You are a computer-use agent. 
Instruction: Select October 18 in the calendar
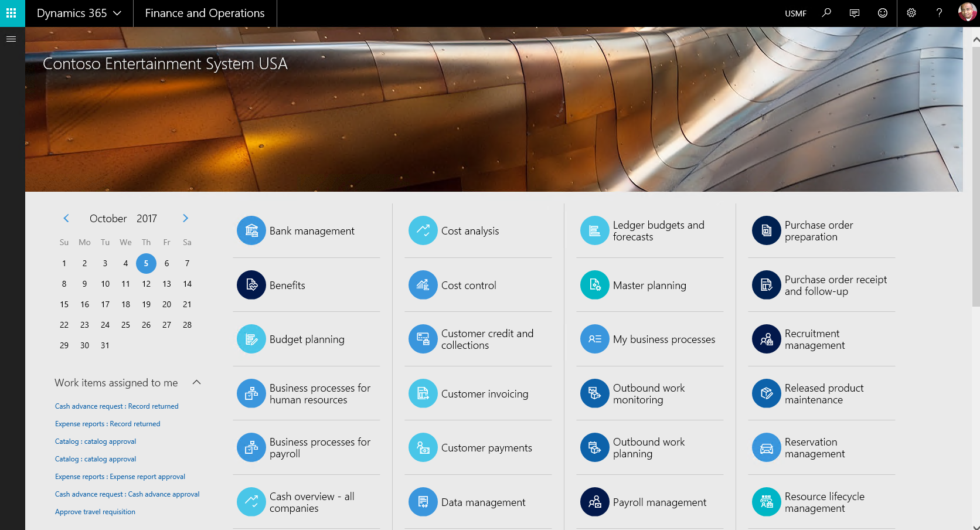click(125, 304)
